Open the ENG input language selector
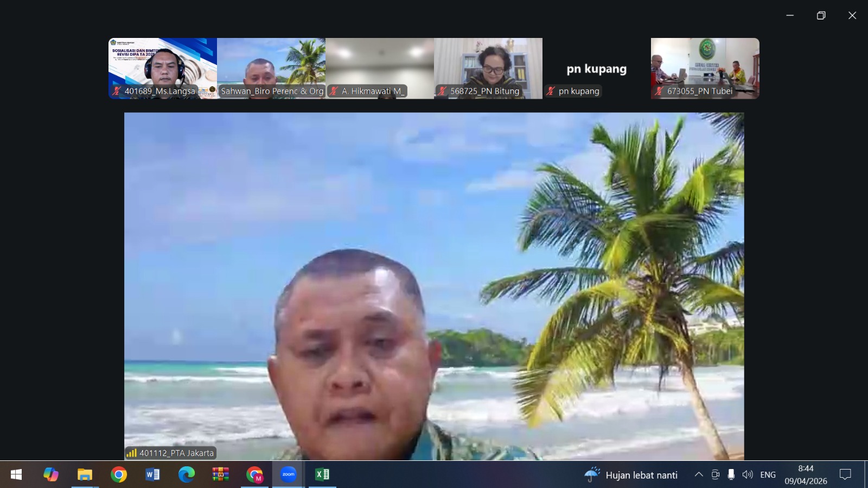 (768, 475)
